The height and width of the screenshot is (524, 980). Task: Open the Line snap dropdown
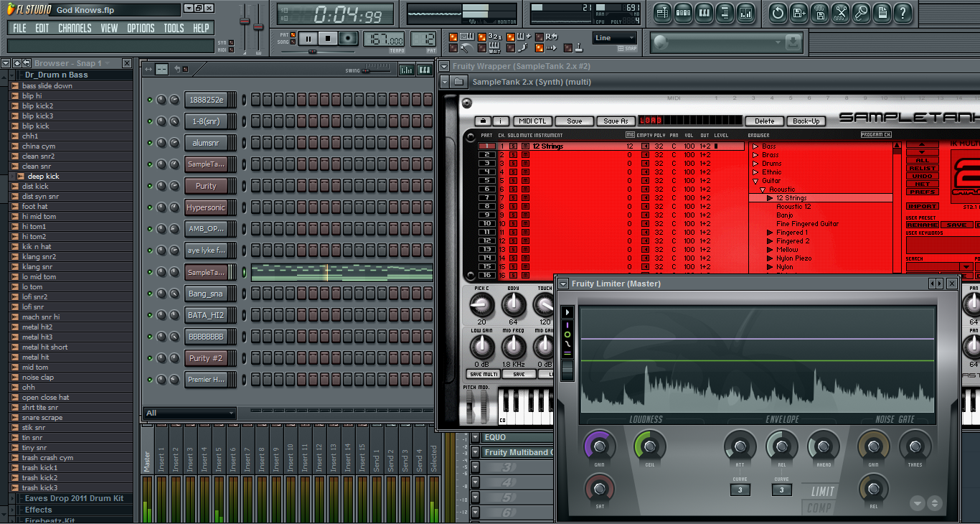[615, 38]
